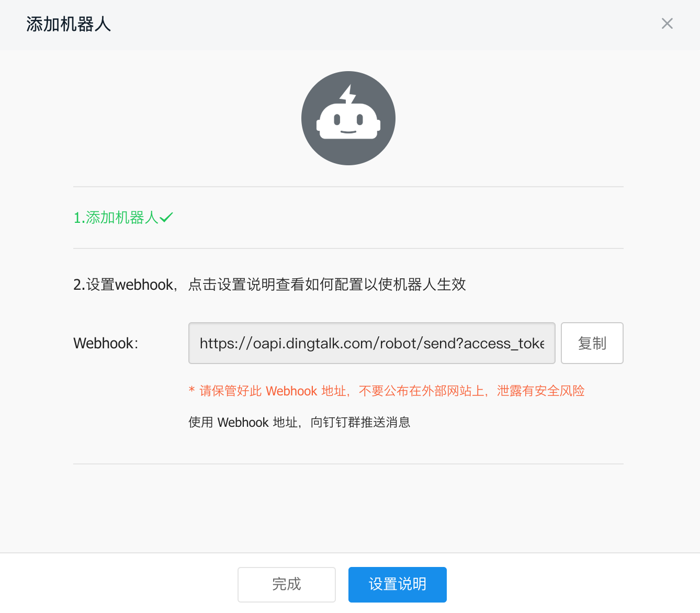Click the green checkmark beside 添加机器人
This screenshot has height=613, width=700.
point(166,217)
